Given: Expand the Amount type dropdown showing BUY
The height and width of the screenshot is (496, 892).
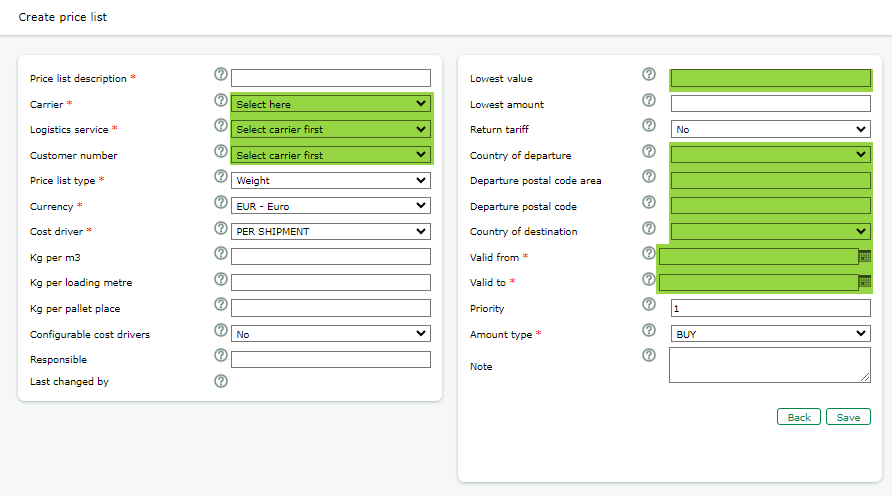Looking at the screenshot, I should tap(770, 334).
